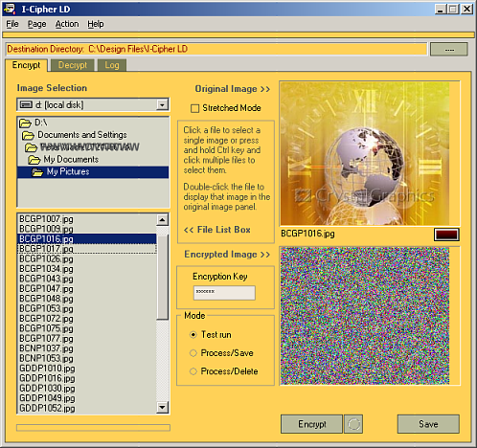This screenshot has height=448, width=477.
Task: Click the dark red color swatch
Action: [x=446, y=235]
